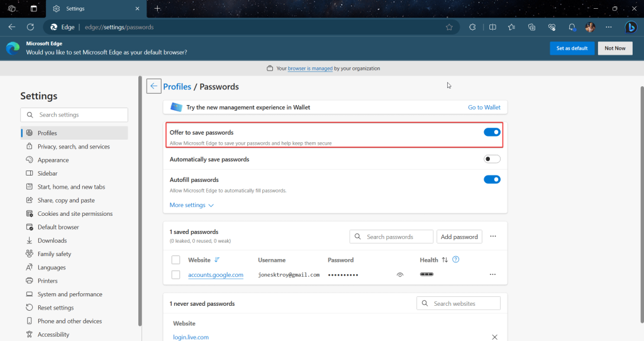Open the Extensions puzzle icon
Screen dimensions: 644x341
(472, 27)
